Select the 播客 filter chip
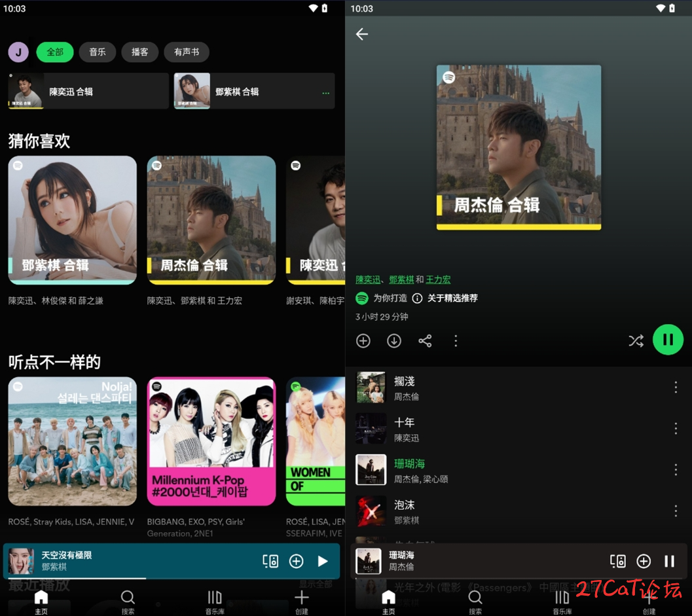The image size is (692, 616). (140, 52)
